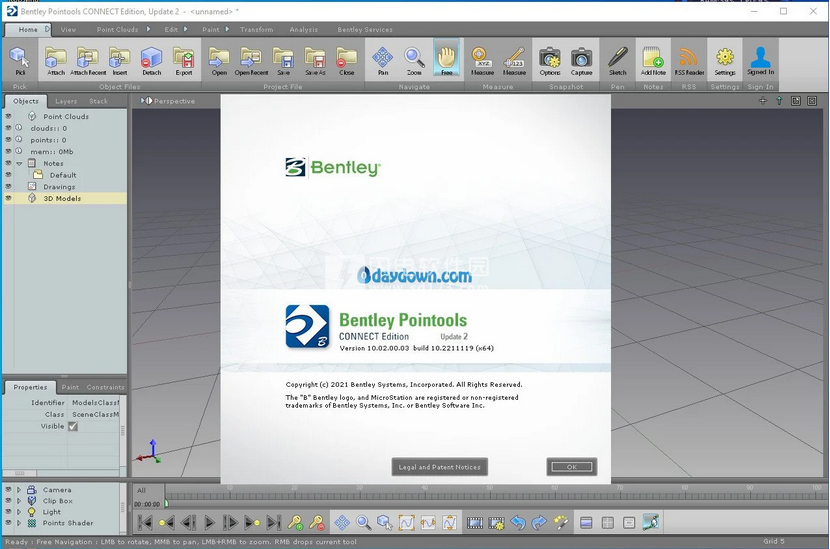Click the film strip render icon
830x549 pixels.
(x=475, y=523)
